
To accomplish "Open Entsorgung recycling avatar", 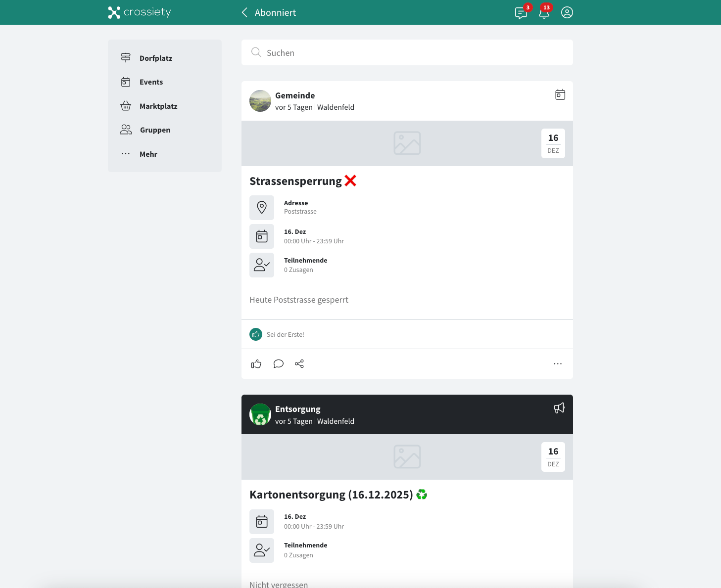I will (x=260, y=414).
